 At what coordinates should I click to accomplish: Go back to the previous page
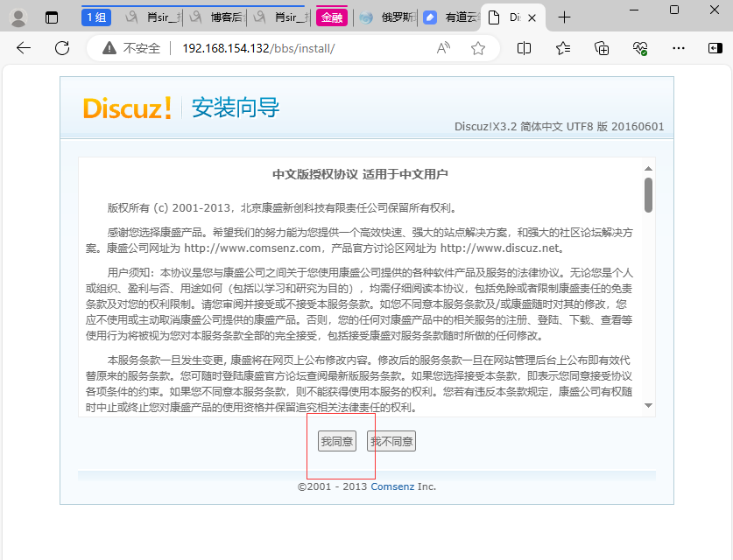point(24,47)
